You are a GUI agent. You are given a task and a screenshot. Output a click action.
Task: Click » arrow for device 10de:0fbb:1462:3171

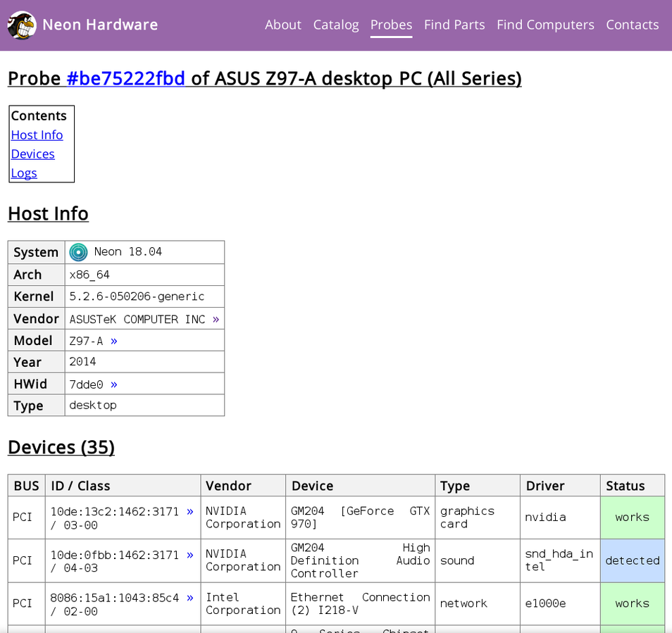pyautogui.click(x=189, y=555)
